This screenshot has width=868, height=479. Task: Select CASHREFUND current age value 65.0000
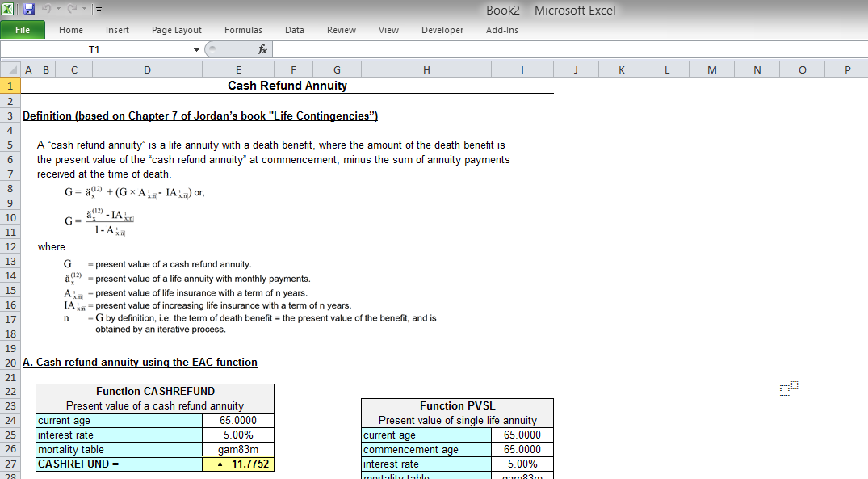(238, 420)
